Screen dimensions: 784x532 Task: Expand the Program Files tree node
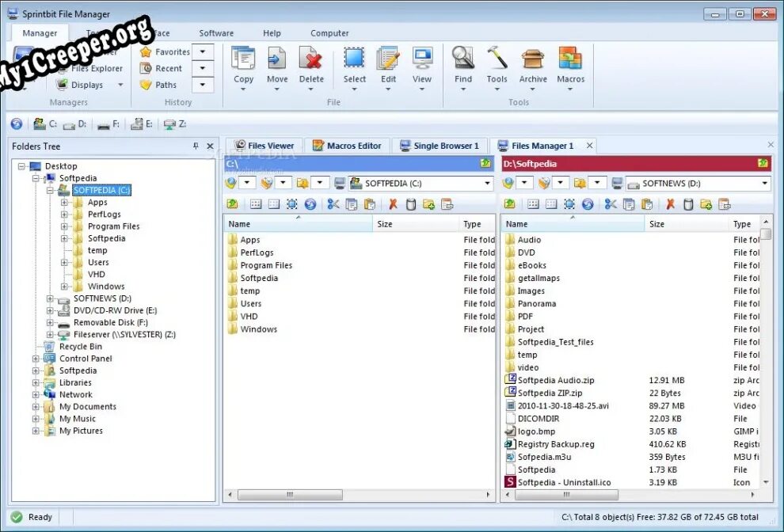click(64, 226)
